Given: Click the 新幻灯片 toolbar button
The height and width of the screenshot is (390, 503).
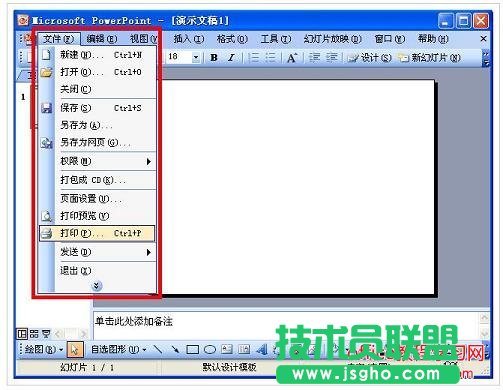Looking at the screenshot, I should tap(429, 58).
